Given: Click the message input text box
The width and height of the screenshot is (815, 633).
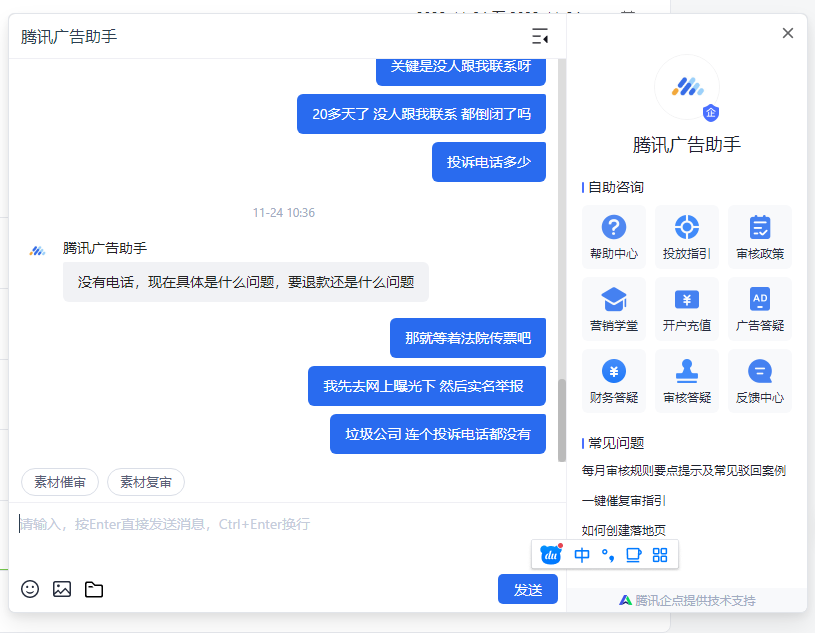Looking at the screenshot, I should (287, 535).
